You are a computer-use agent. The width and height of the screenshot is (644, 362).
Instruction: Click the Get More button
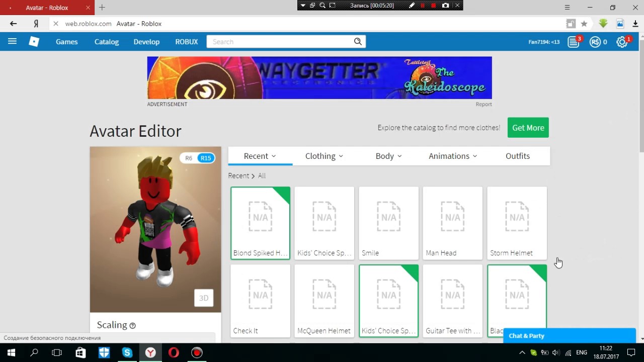[x=528, y=128]
